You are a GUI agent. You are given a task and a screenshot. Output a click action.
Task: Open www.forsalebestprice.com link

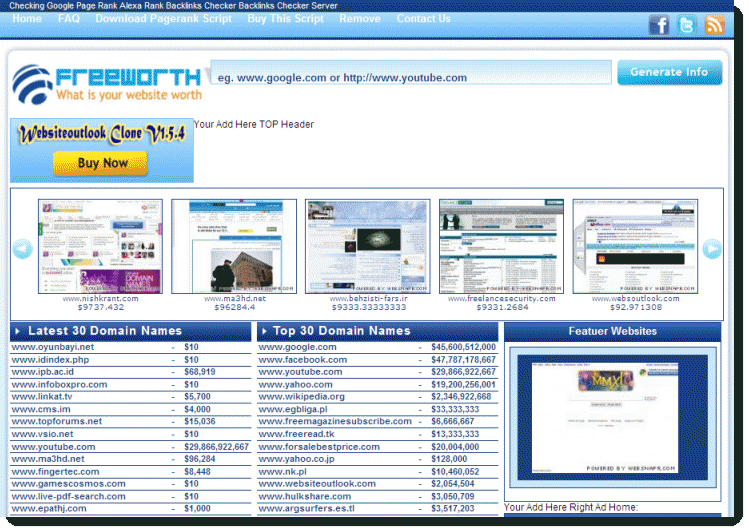coord(319,447)
